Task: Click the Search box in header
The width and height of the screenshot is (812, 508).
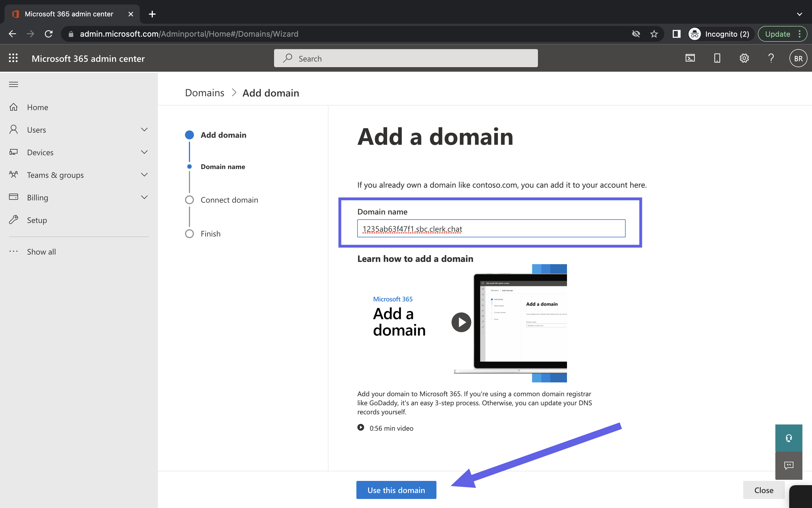Action: (x=406, y=58)
